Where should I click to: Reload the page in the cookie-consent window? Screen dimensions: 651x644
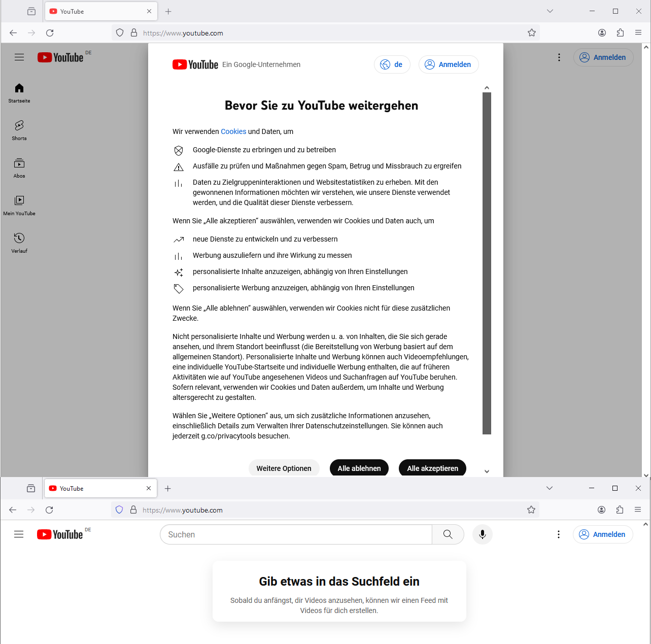tap(50, 33)
